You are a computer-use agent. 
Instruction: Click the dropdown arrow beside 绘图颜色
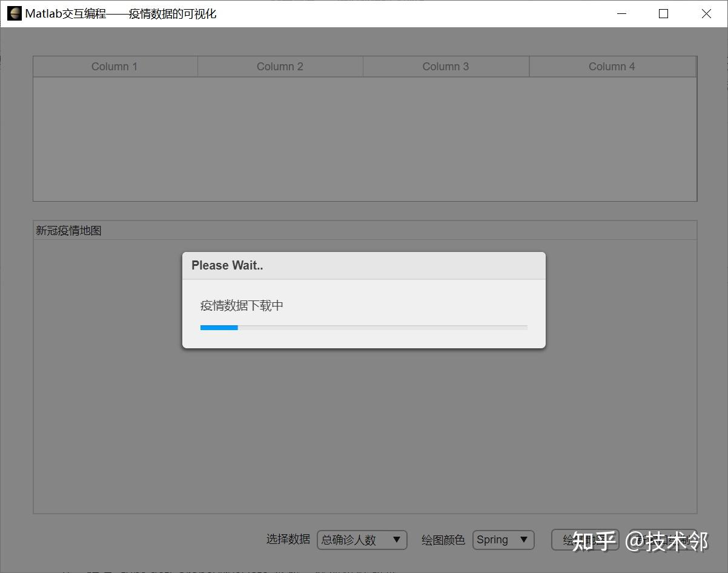click(522, 540)
